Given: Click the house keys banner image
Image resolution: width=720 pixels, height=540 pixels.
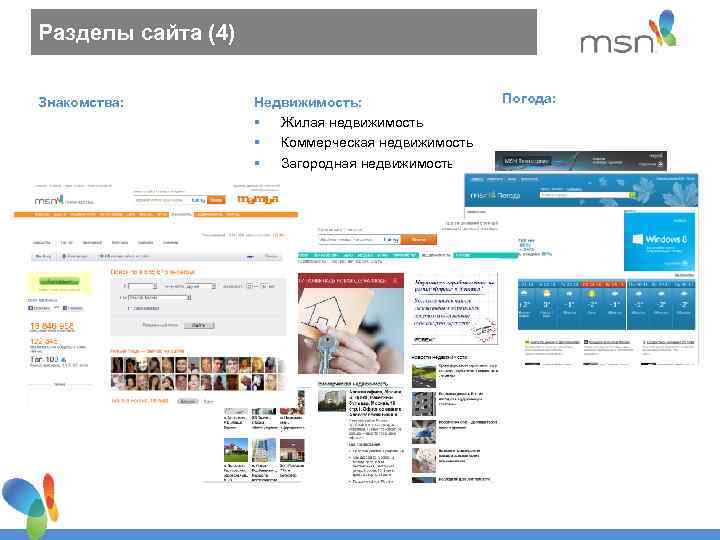Looking at the screenshot, I should click(351, 330).
